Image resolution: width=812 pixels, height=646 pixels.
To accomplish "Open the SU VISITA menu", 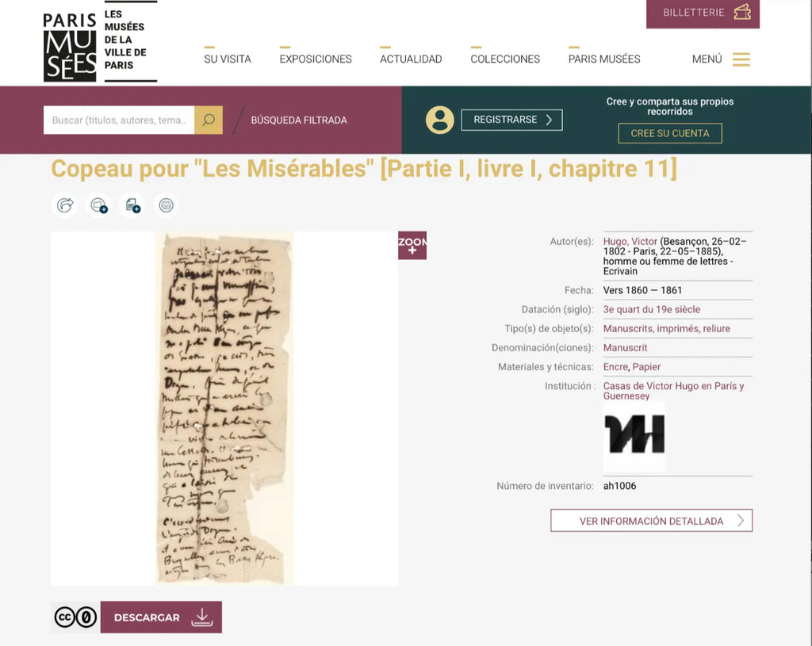I will click(x=228, y=59).
